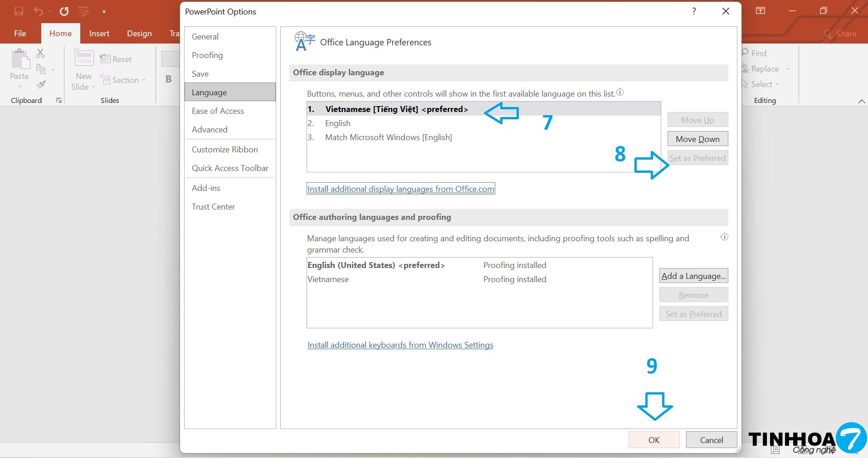Open the Clipboard pane launcher arrow

[x=59, y=101]
